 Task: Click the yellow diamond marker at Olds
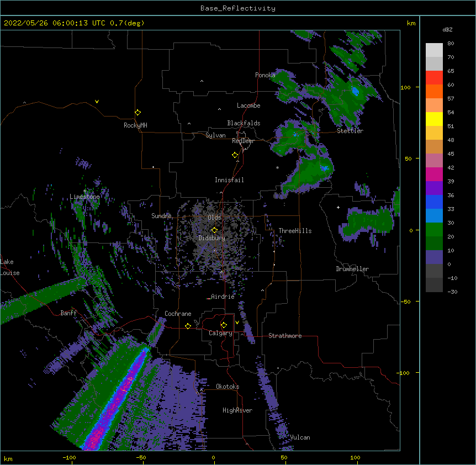pyautogui.click(x=214, y=230)
